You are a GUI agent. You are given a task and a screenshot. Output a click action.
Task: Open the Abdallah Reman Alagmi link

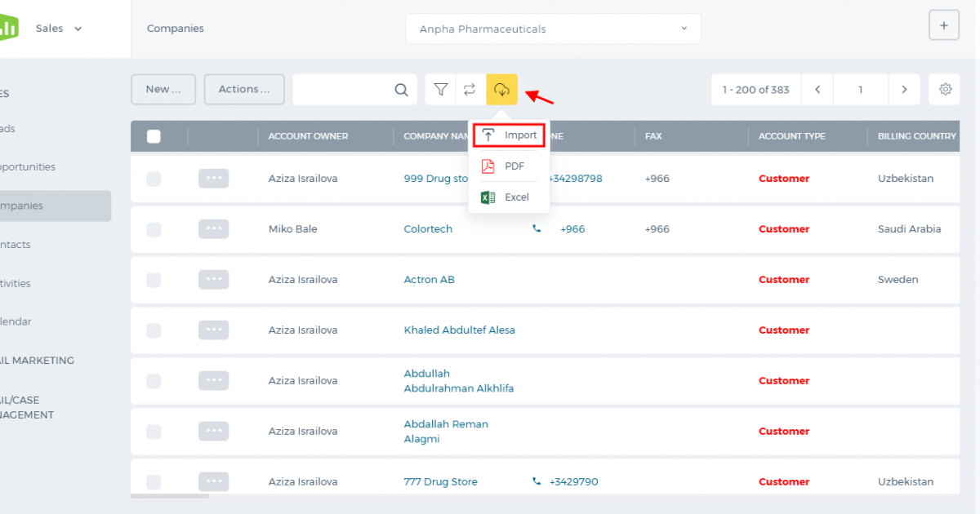tap(446, 432)
